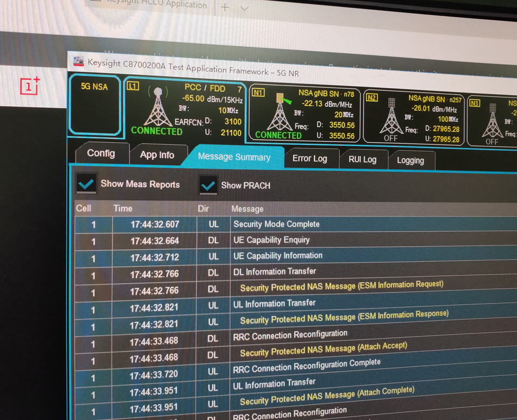Screen dimensions: 517x420
Task: Select the UE Capability Enquiry message row
Action: point(271,240)
